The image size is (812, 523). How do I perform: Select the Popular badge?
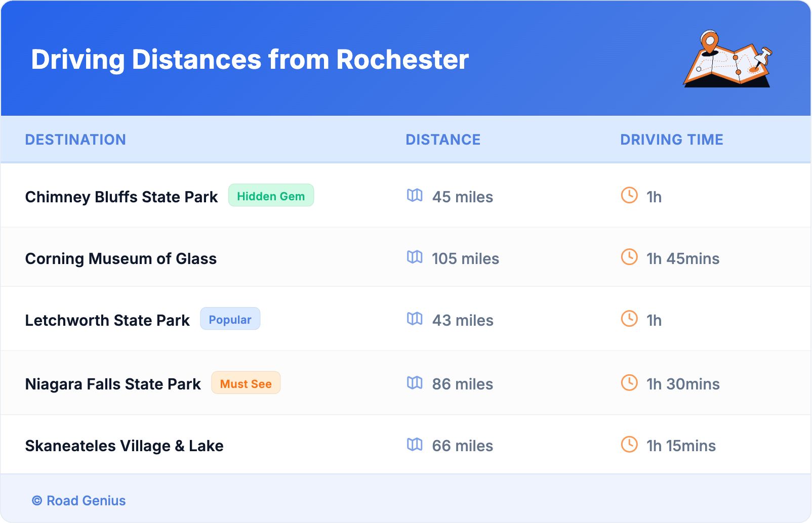coord(230,319)
